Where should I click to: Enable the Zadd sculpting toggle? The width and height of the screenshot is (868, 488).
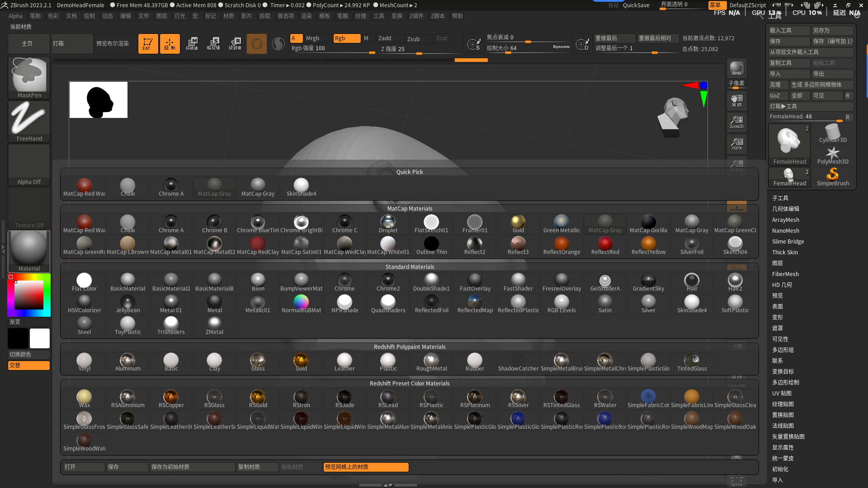coord(389,38)
